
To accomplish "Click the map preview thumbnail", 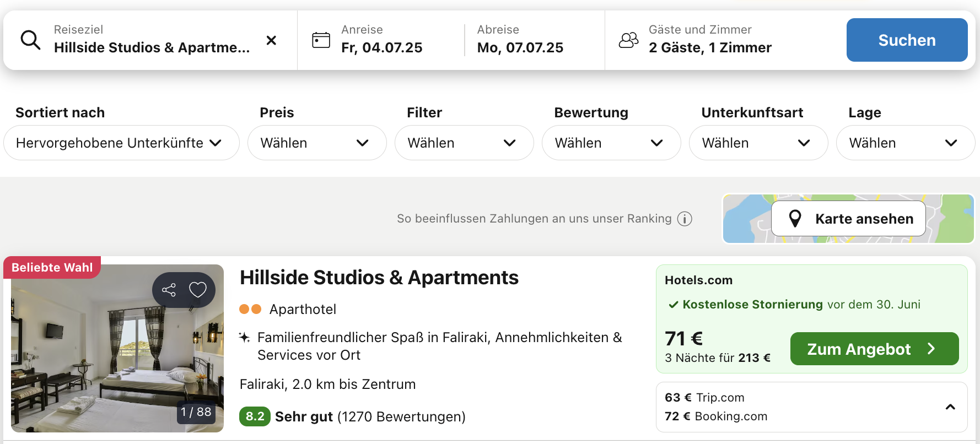I will click(x=848, y=219).
